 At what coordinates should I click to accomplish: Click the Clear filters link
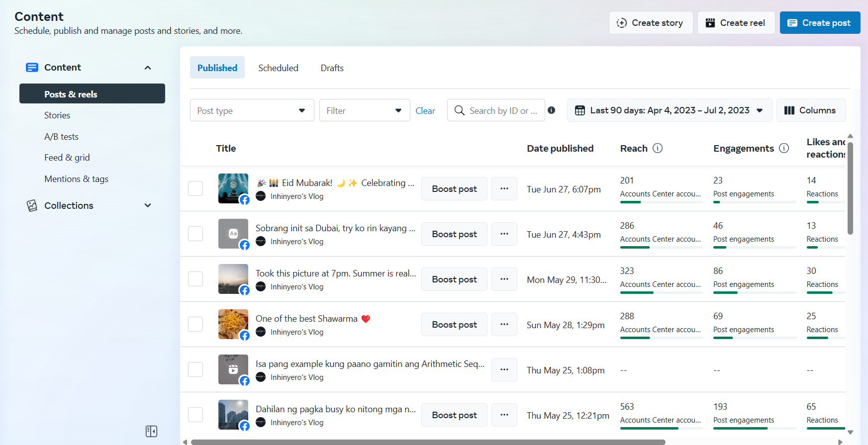point(425,111)
